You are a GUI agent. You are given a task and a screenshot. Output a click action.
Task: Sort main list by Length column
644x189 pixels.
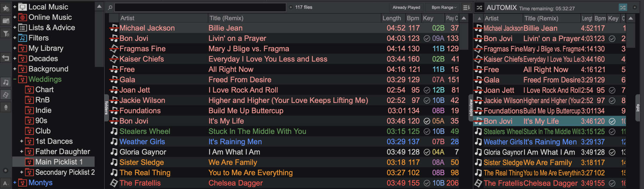pyautogui.click(x=393, y=18)
